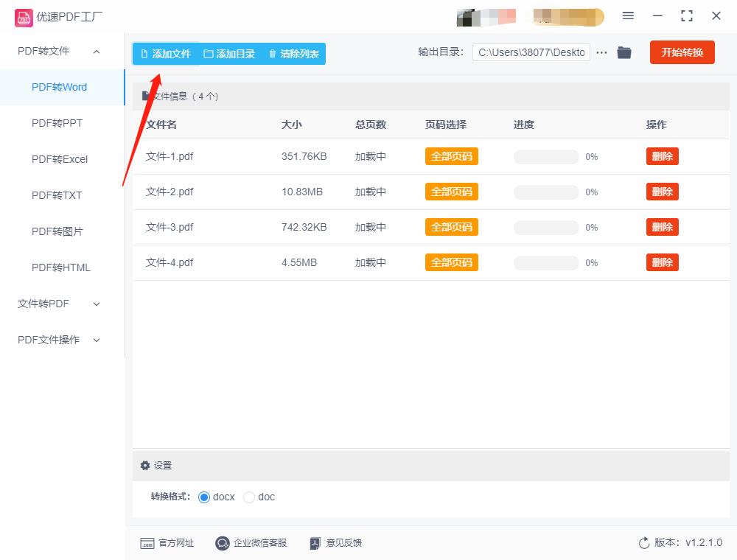This screenshot has height=560, width=737.
Task: Open the output directory folder icon
Action: tap(624, 52)
